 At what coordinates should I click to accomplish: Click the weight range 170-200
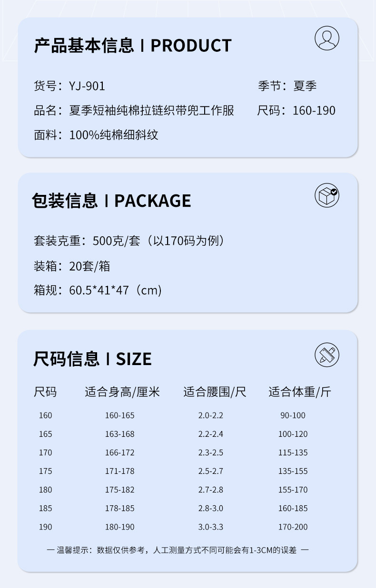(x=293, y=527)
